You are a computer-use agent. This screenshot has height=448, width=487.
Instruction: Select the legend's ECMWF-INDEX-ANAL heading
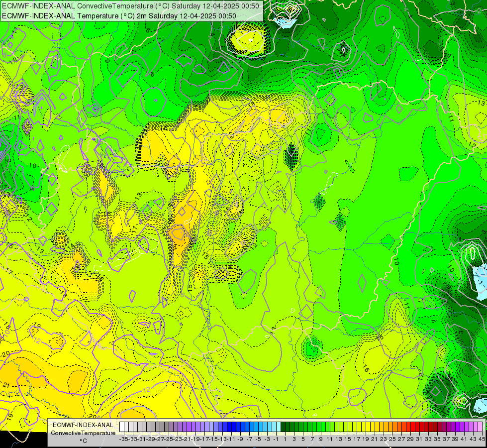pyautogui.click(x=83, y=425)
